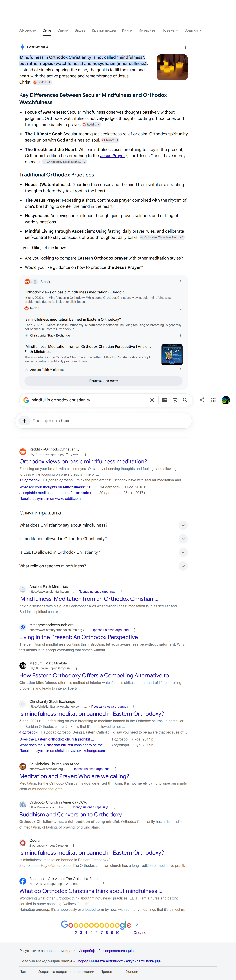The image size is (236, 980).
Task: Open the Jesus Prayer link
Action: click(112, 156)
